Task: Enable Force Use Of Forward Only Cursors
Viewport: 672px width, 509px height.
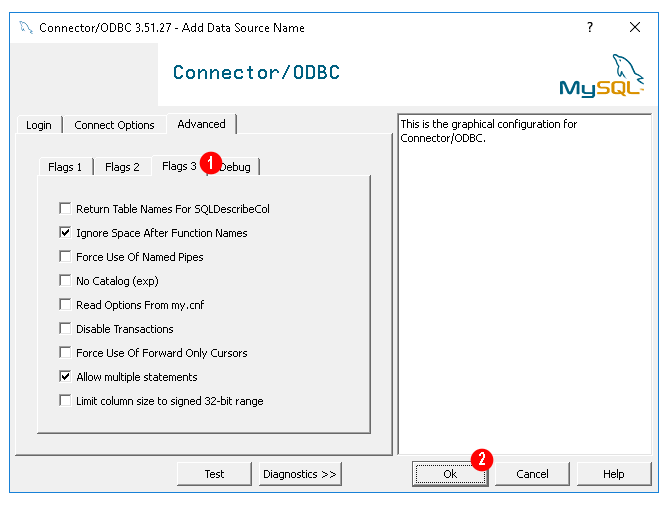Action: point(65,353)
